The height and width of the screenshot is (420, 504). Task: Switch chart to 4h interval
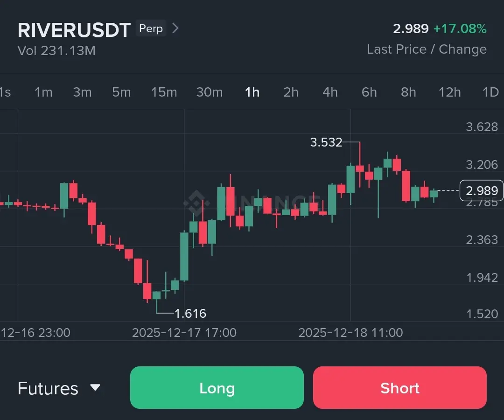[330, 92]
